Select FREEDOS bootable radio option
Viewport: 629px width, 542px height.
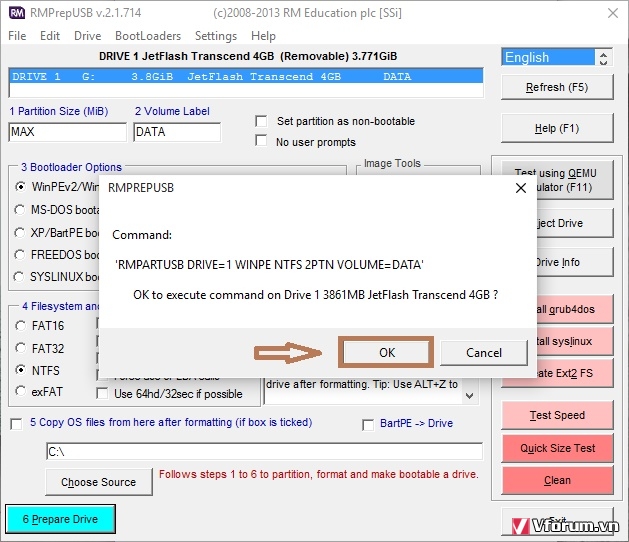[19, 254]
